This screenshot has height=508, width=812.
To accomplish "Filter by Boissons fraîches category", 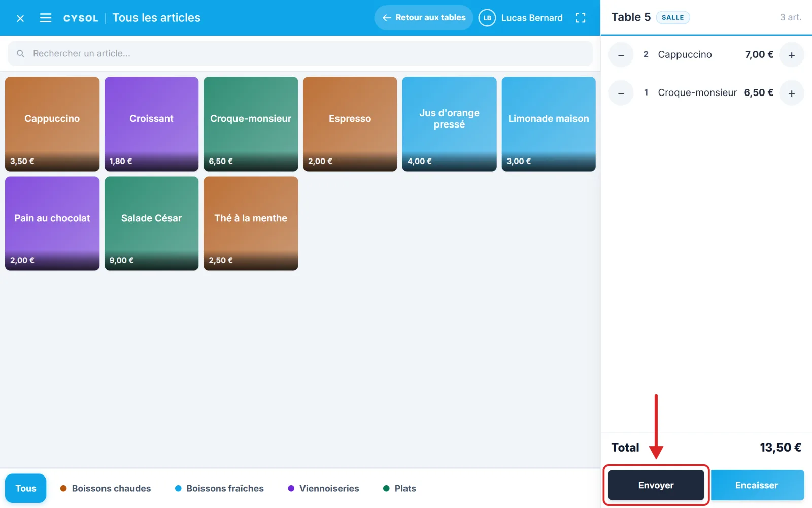I will point(219,488).
